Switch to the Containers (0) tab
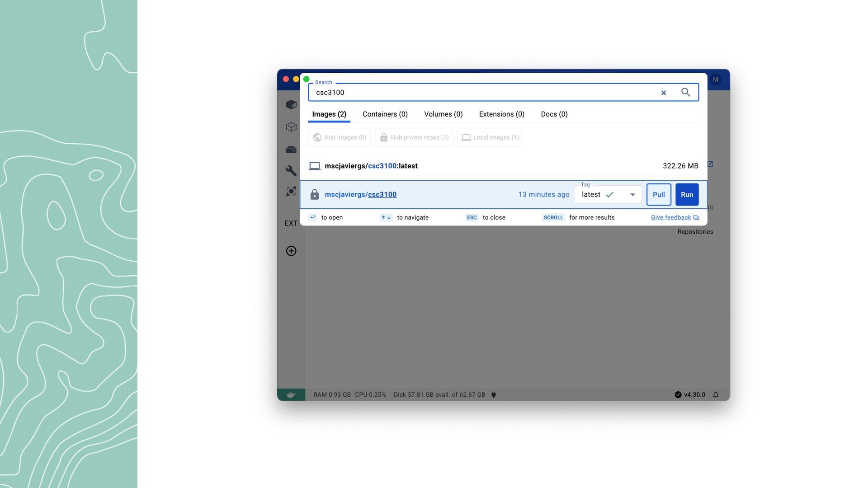868x488 pixels. (385, 114)
